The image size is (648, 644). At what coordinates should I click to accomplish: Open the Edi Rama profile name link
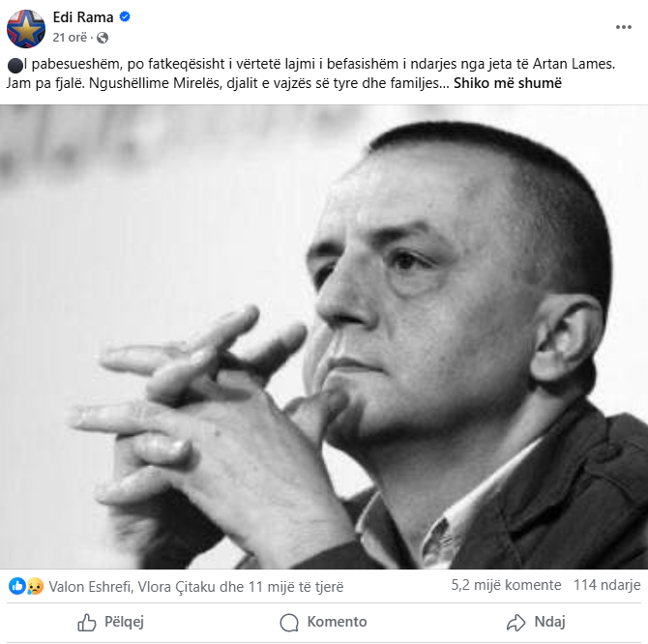(x=83, y=17)
